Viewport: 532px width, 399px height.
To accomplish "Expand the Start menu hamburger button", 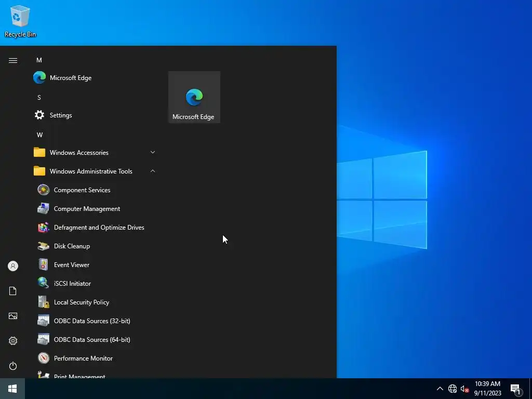I will pyautogui.click(x=13, y=60).
